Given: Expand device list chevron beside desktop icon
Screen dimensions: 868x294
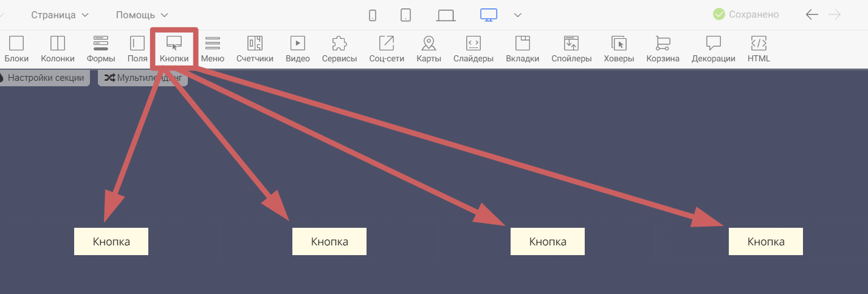Looking at the screenshot, I should click(518, 15).
